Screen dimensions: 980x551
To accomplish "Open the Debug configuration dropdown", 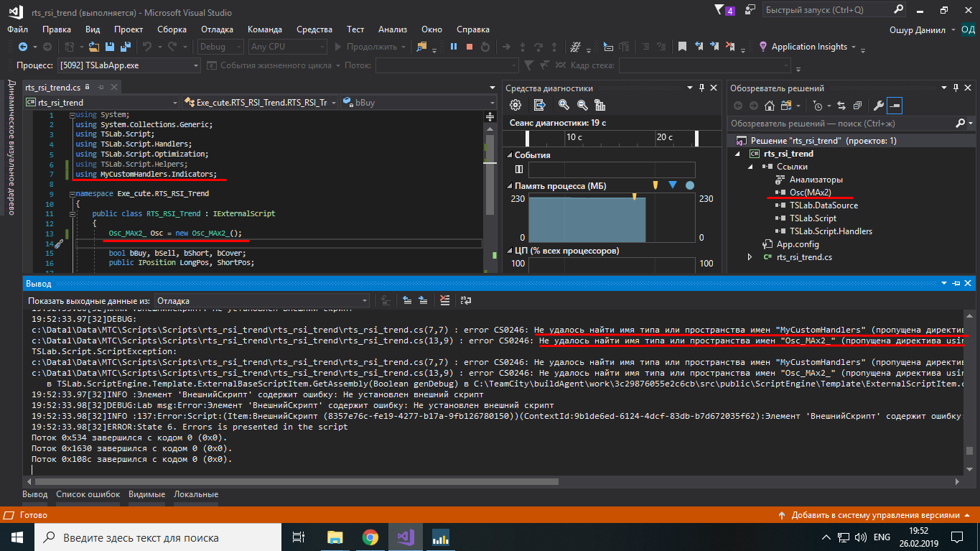I will (219, 47).
